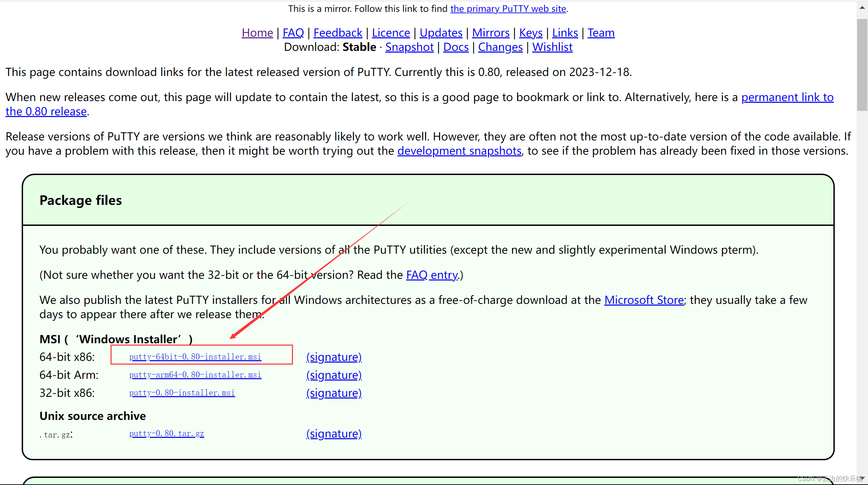Switch to Snapshot downloads

(x=410, y=47)
